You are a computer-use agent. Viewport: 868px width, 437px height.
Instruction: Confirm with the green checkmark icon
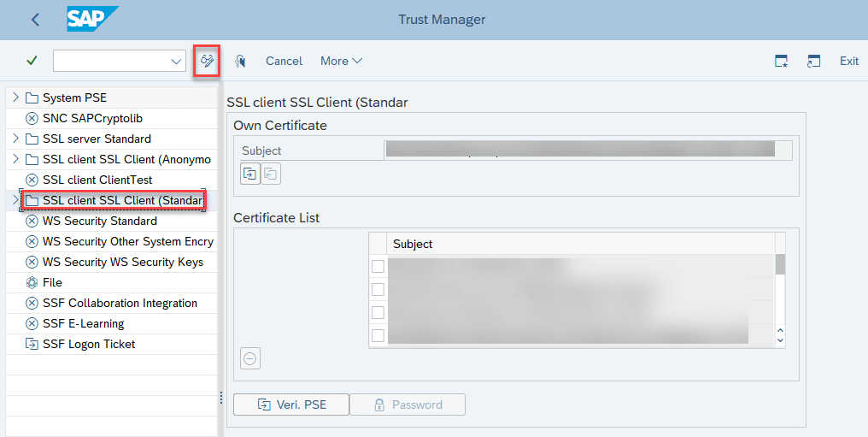coord(32,61)
